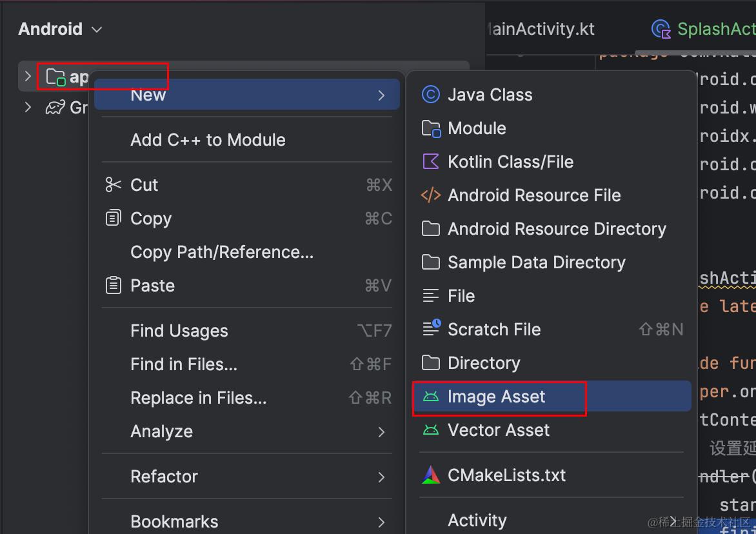Expand the Gradle Scripts tree node
Viewport: 756px width, 534px height.
click(27, 107)
